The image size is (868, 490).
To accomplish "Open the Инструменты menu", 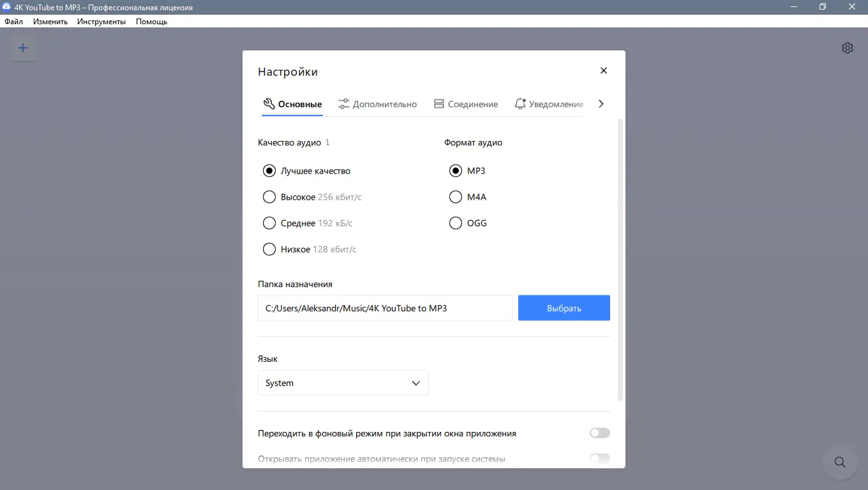I will [x=101, y=22].
